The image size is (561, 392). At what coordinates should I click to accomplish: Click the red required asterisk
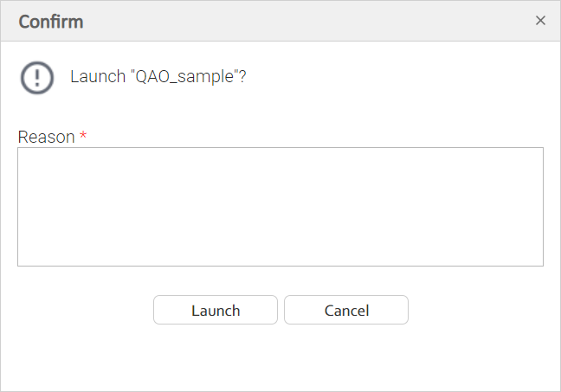(83, 137)
